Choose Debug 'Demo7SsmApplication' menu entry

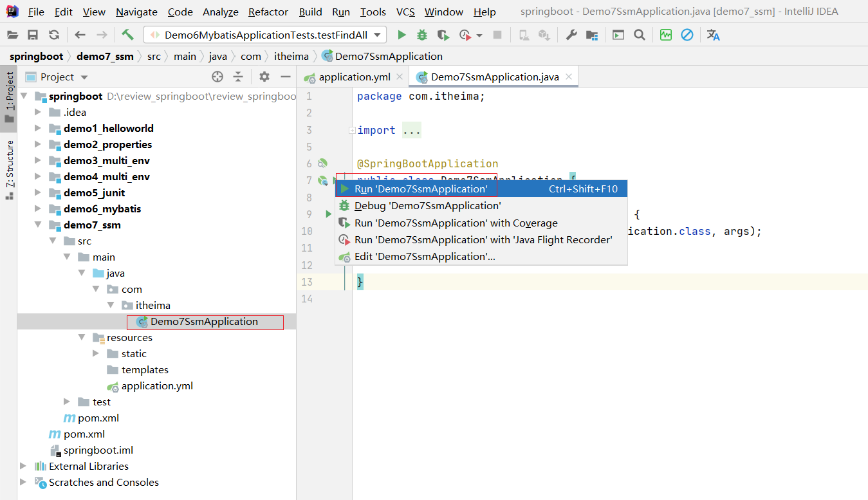pos(427,206)
